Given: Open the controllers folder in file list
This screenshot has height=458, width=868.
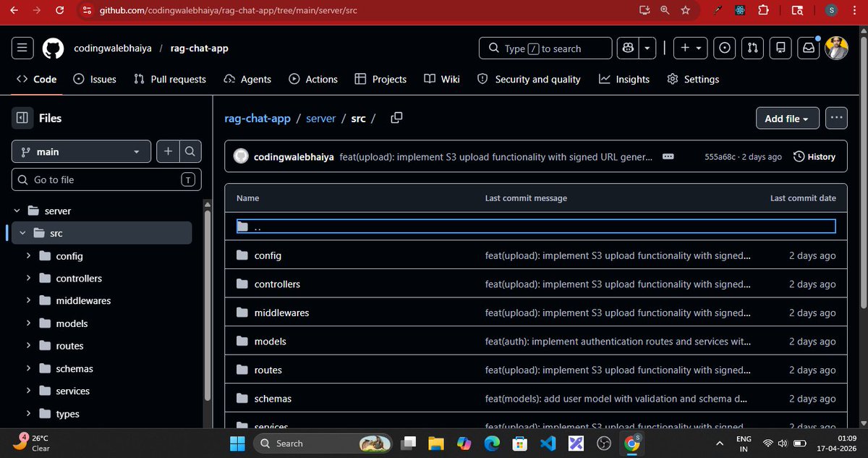Looking at the screenshot, I should click(277, 284).
